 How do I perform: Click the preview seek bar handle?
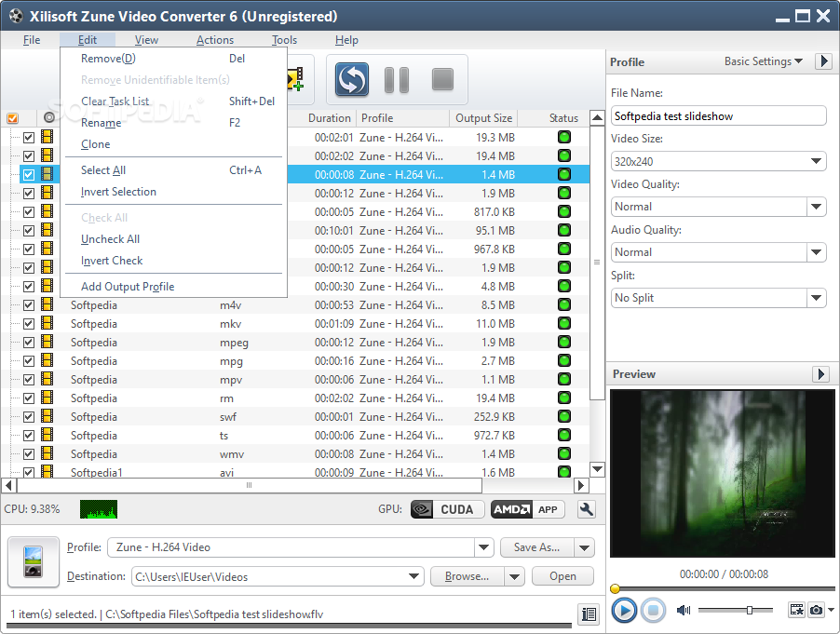pyautogui.click(x=615, y=588)
